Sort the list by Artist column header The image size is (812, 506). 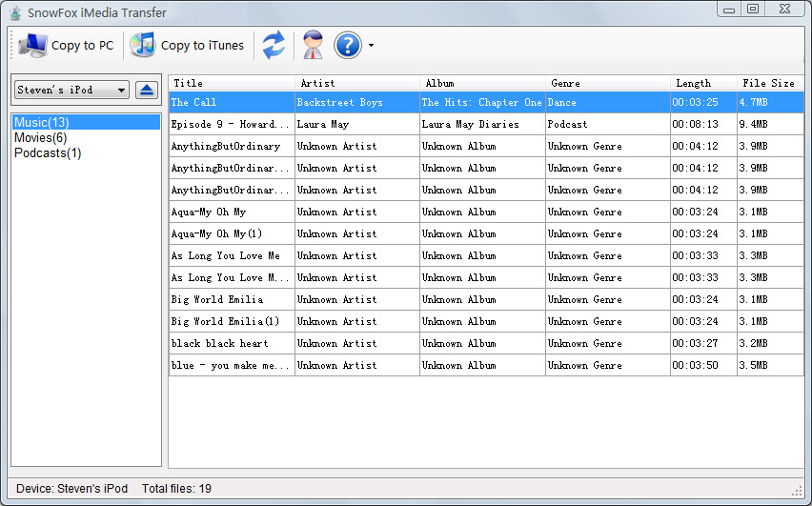(x=357, y=83)
